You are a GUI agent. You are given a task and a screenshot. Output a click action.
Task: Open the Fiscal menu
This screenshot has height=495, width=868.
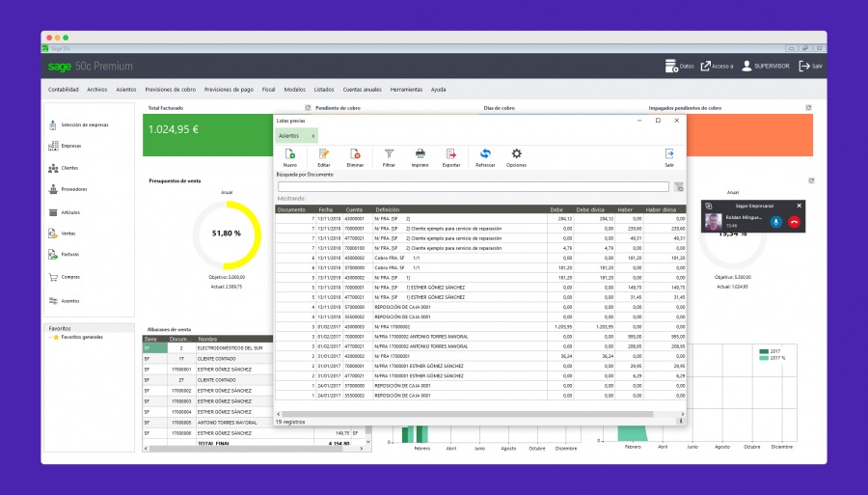(x=268, y=89)
